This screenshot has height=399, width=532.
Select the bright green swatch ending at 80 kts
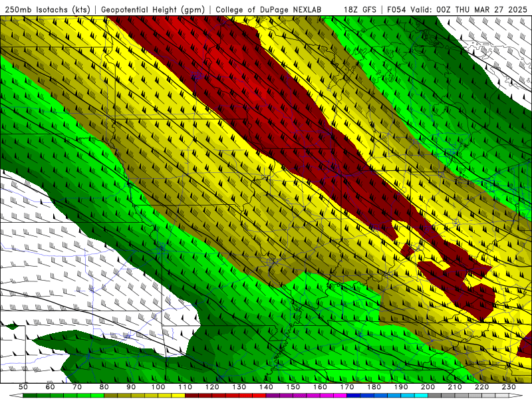pos(97,395)
